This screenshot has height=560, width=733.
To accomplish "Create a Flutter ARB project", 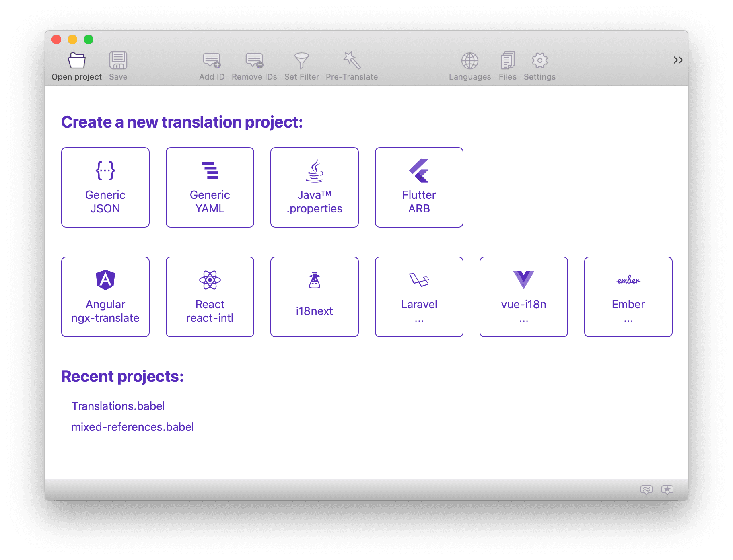I will [x=419, y=187].
